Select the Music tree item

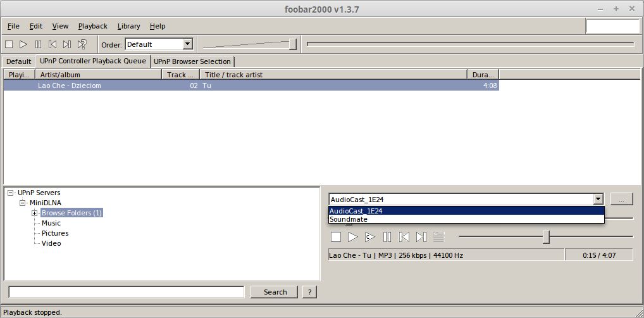[x=51, y=223]
